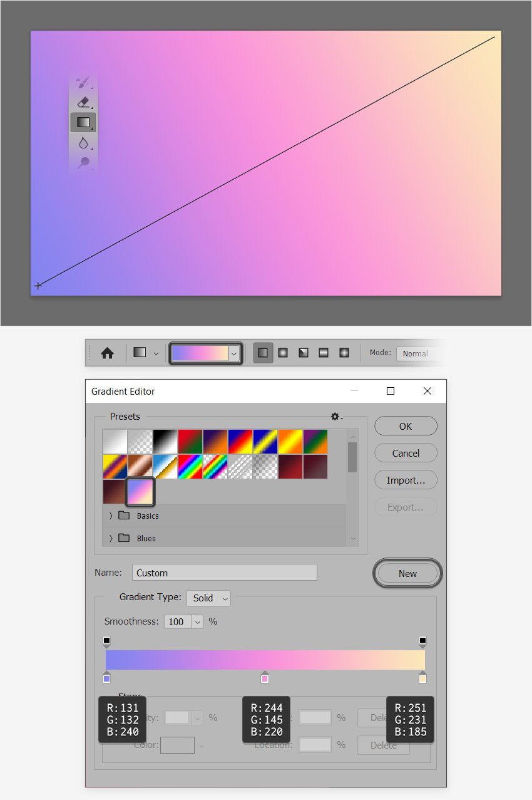532x800 pixels.
Task: Open the presets gear settings menu
Action: point(337,417)
